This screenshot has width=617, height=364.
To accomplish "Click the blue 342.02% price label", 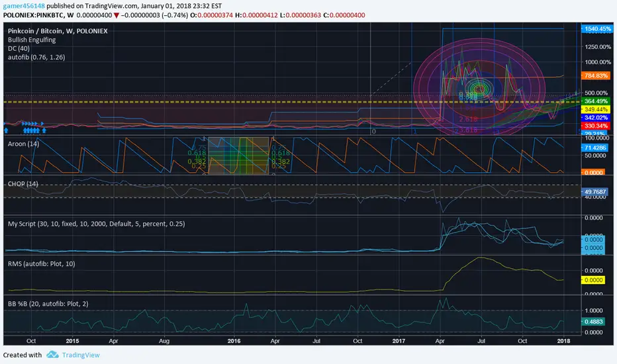I will point(596,118).
